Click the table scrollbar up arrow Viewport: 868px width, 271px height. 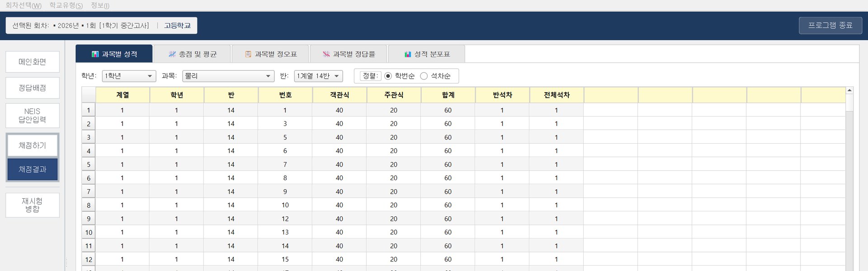[x=849, y=90]
